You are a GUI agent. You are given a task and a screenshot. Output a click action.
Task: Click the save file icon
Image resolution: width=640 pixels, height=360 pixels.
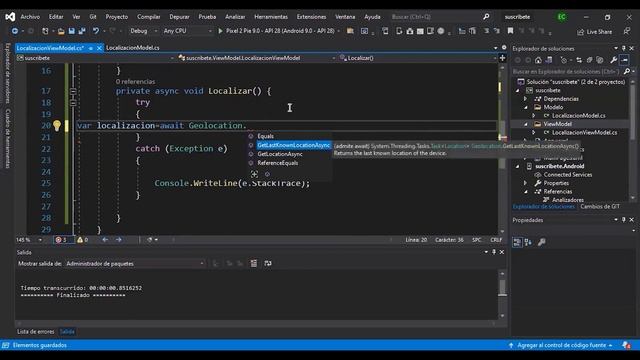pyautogui.click(x=71, y=31)
